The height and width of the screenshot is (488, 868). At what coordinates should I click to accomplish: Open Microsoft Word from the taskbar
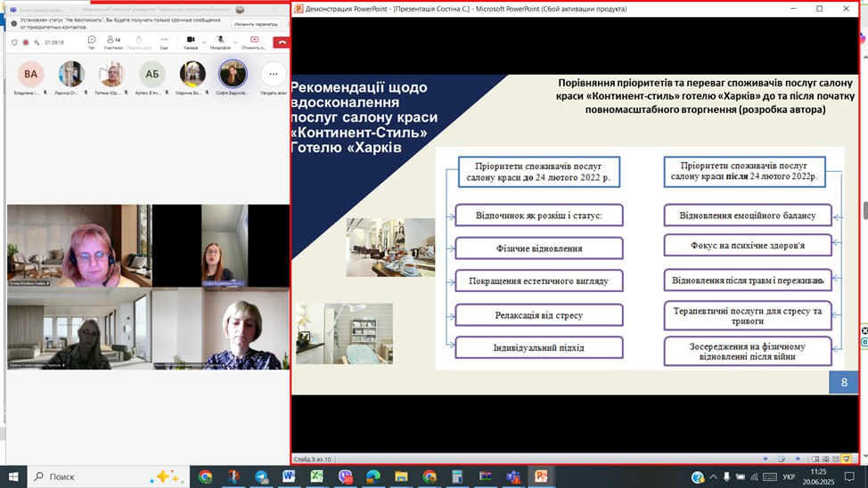[289, 476]
